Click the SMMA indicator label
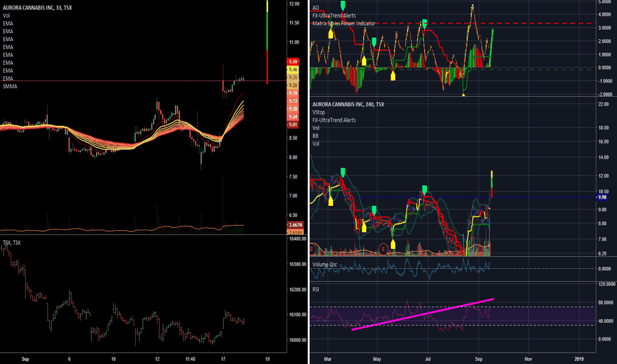 [10, 86]
